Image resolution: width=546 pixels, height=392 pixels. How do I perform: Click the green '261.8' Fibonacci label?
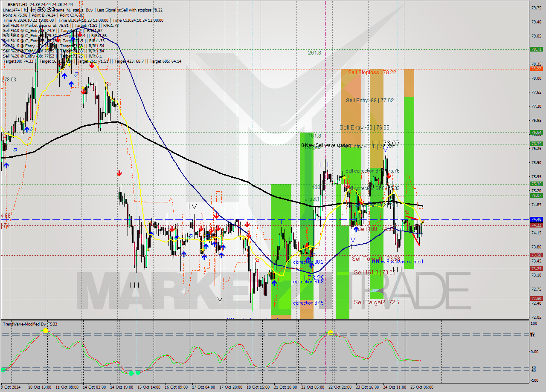pos(314,53)
